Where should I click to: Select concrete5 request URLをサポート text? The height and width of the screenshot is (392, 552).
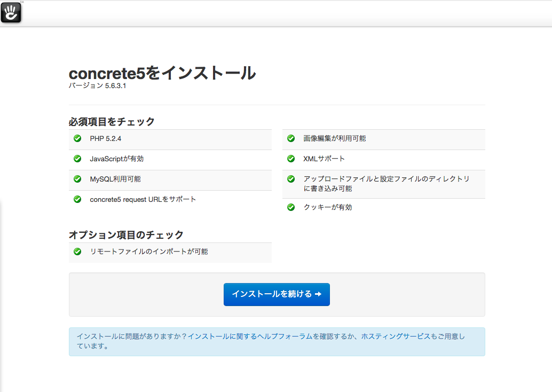[x=143, y=199]
